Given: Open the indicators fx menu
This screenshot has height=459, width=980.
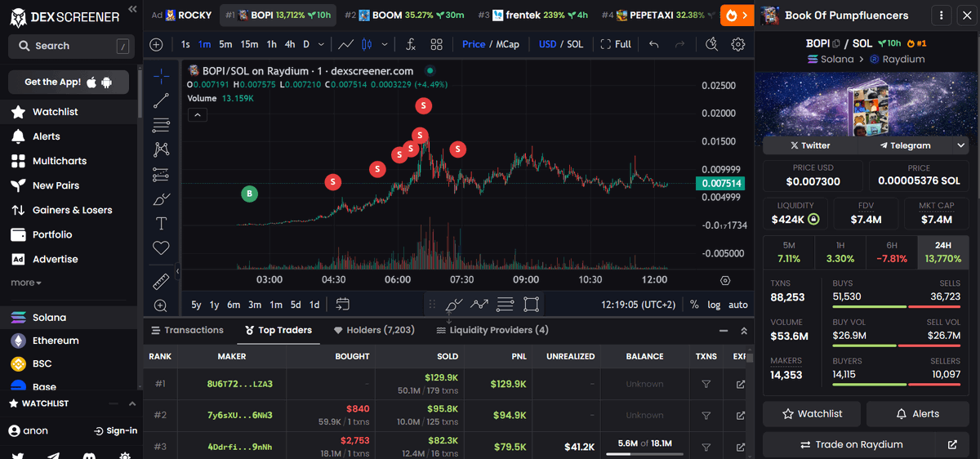Looking at the screenshot, I should (411, 44).
